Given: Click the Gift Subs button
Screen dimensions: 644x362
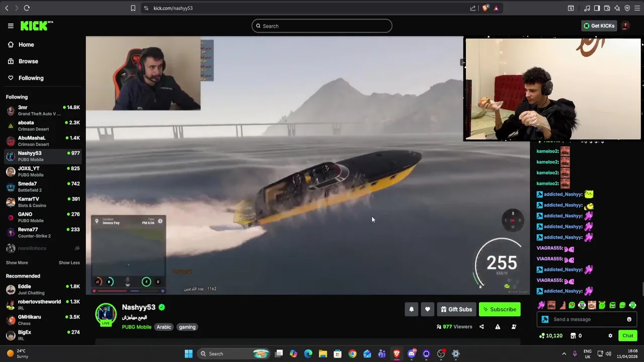Looking at the screenshot, I should [456, 310].
